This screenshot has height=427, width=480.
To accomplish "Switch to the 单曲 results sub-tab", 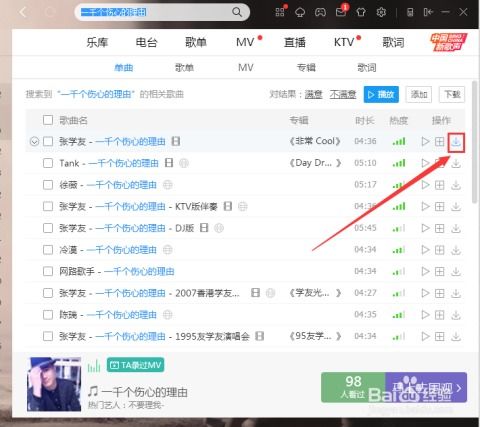I will click(x=124, y=68).
